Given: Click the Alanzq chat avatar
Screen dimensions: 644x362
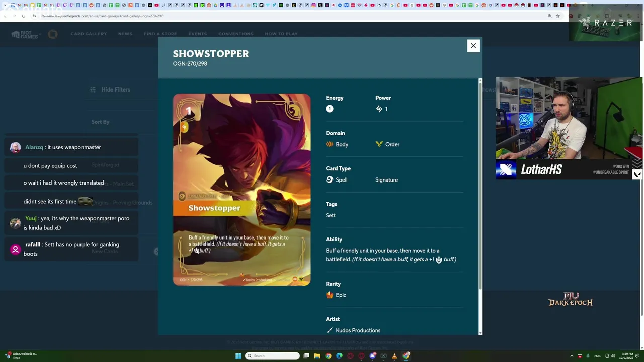Looking at the screenshot, I should pyautogui.click(x=15, y=147).
